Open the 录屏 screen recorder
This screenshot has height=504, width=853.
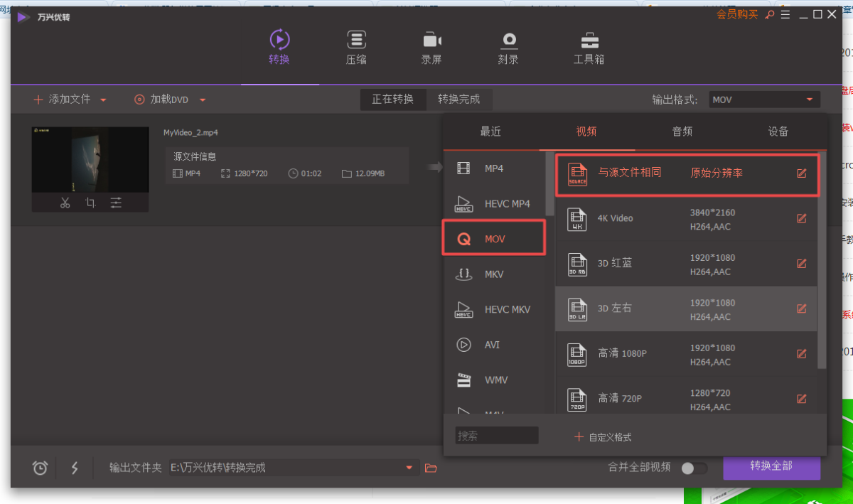[x=431, y=47]
